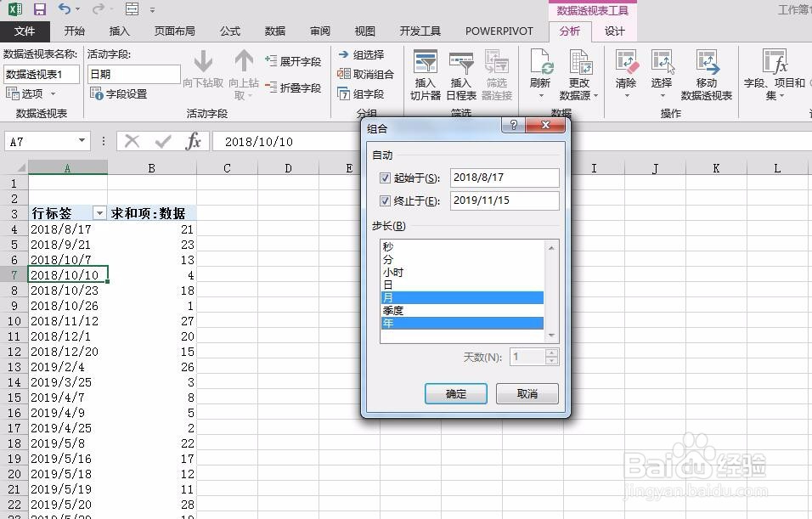Image resolution: width=812 pixels, height=519 pixels.
Task: Open the POWERPIVOT ribbon tab
Action: (499, 31)
